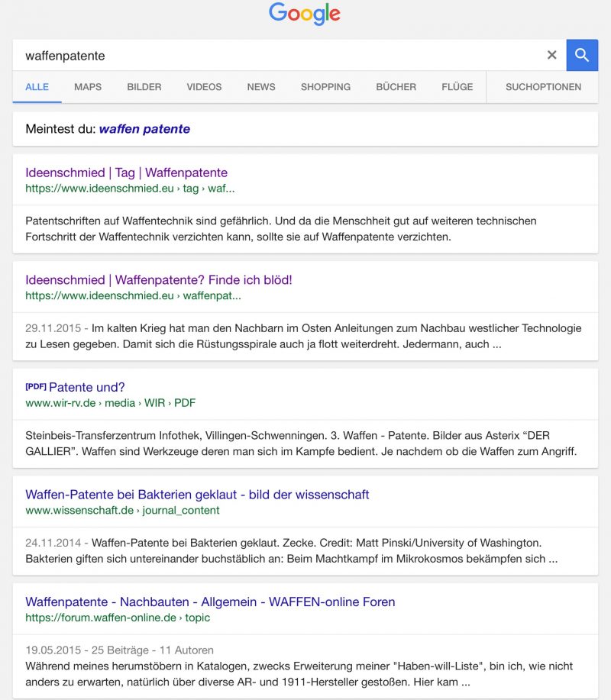This screenshot has height=700, width=611.
Task: Click the 'Meintest du:' label
Action: pyautogui.click(x=61, y=129)
